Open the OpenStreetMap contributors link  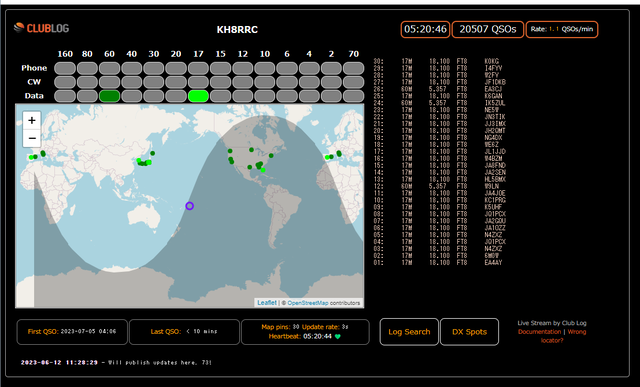click(x=307, y=303)
